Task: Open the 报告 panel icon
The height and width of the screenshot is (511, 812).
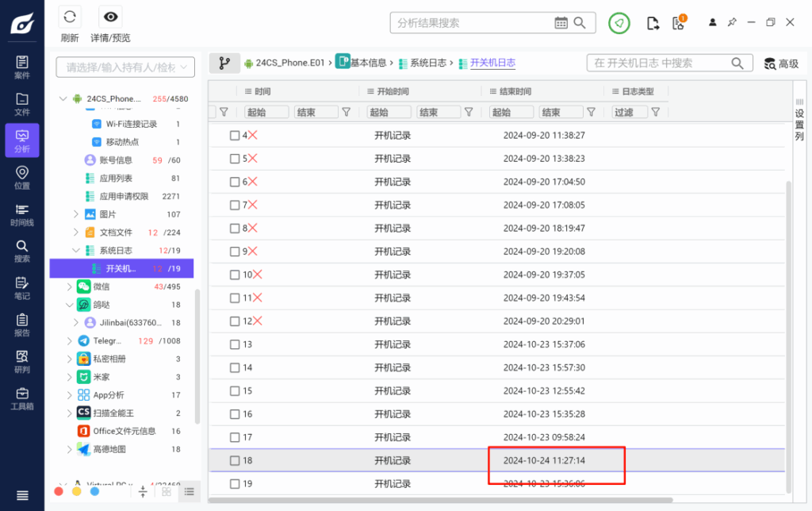Action: coord(21,326)
